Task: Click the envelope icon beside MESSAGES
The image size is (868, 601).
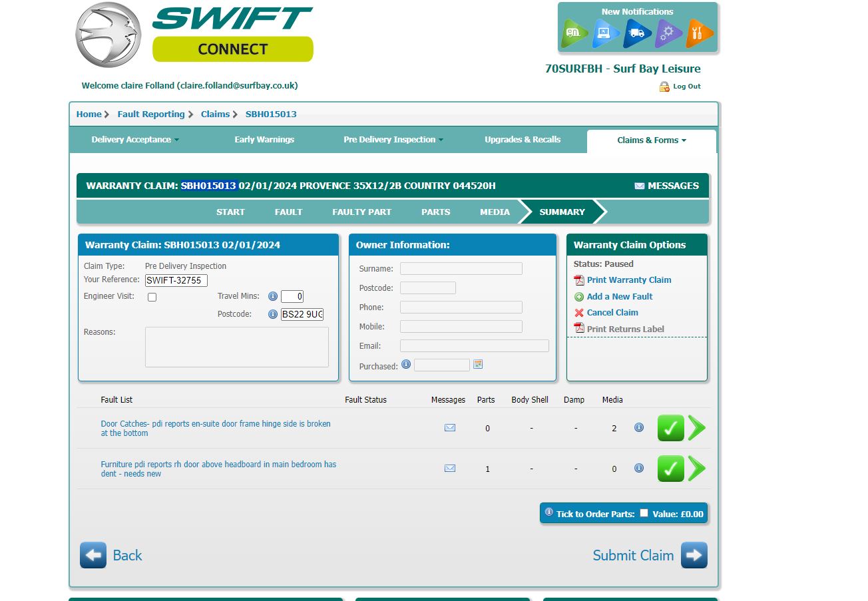Action: pyautogui.click(x=640, y=186)
